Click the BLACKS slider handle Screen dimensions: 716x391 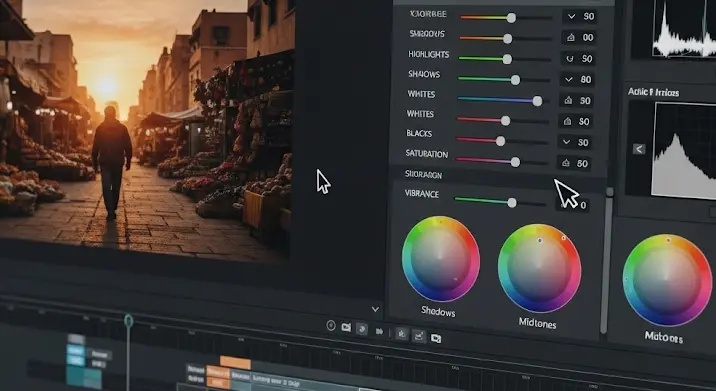pos(501,141)
